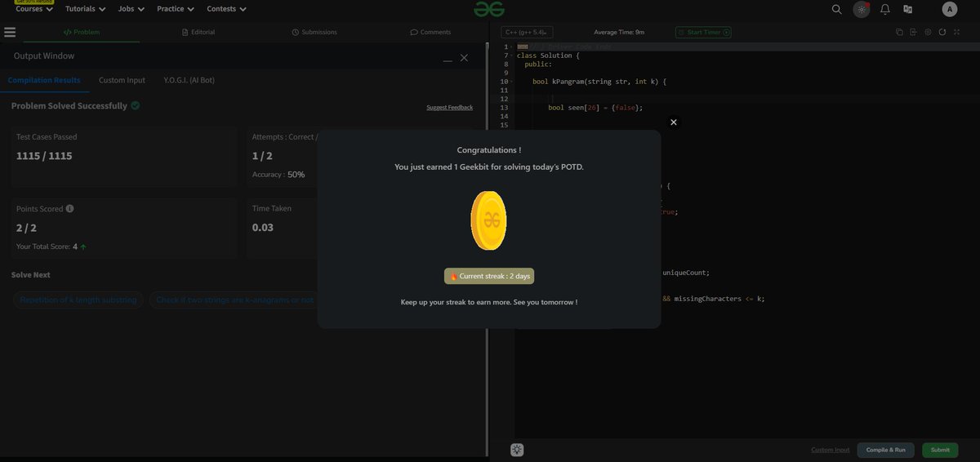Screen dimensions: 980x462
Task: Click the green check icon beside Problem Solved
Action: click(x=136, y=106)
